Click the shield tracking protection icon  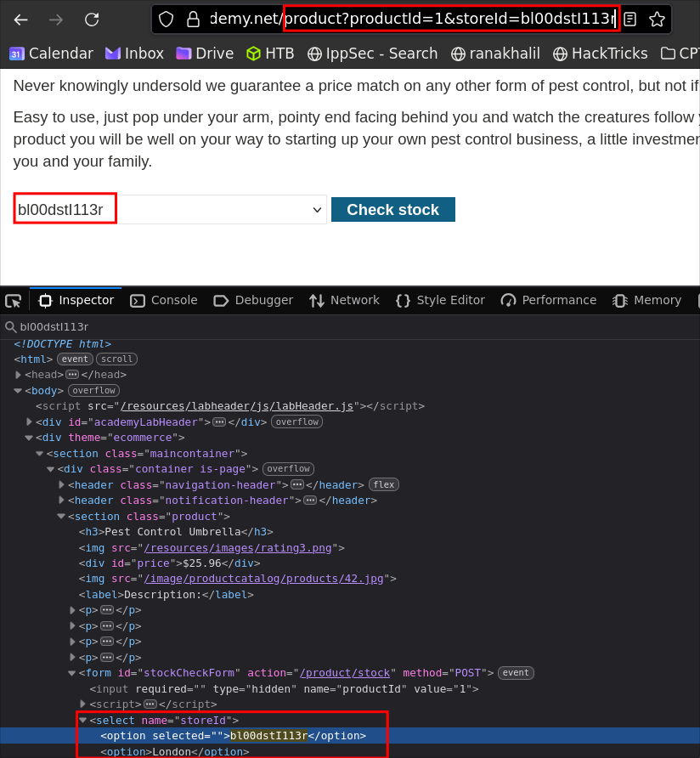[x=167, y=20]
